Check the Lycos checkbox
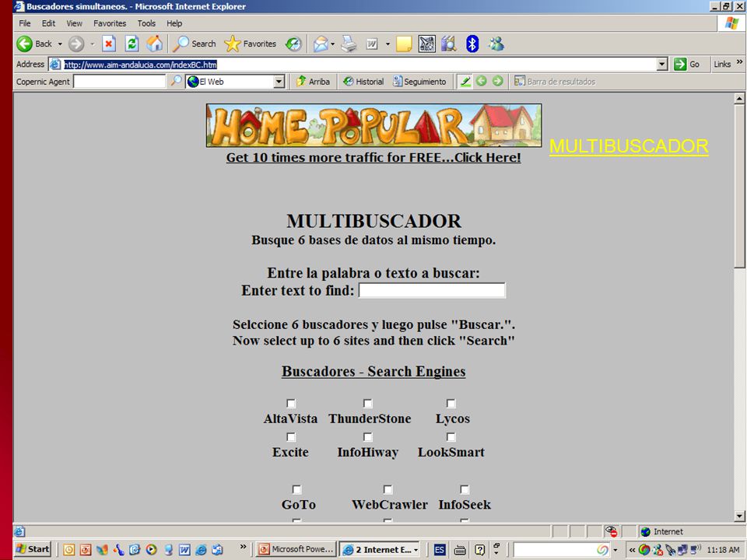Viewport: 747px width, 560px height. click(451, 404)
